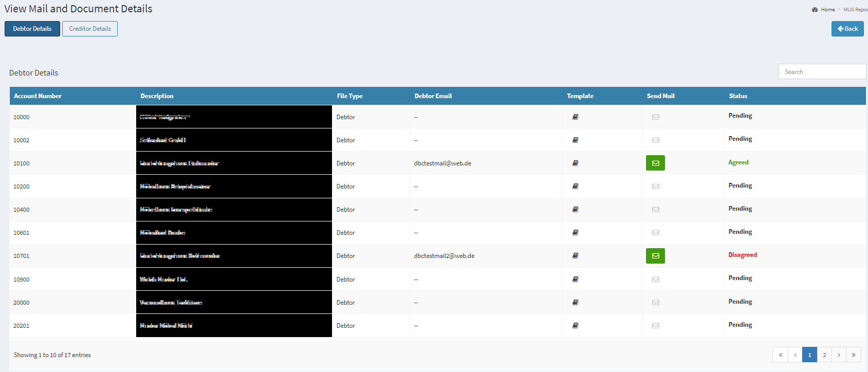Viewport: 868px width, 372px height.
Task: Jump to last page using double arrow
Action: tap(854, 355)
